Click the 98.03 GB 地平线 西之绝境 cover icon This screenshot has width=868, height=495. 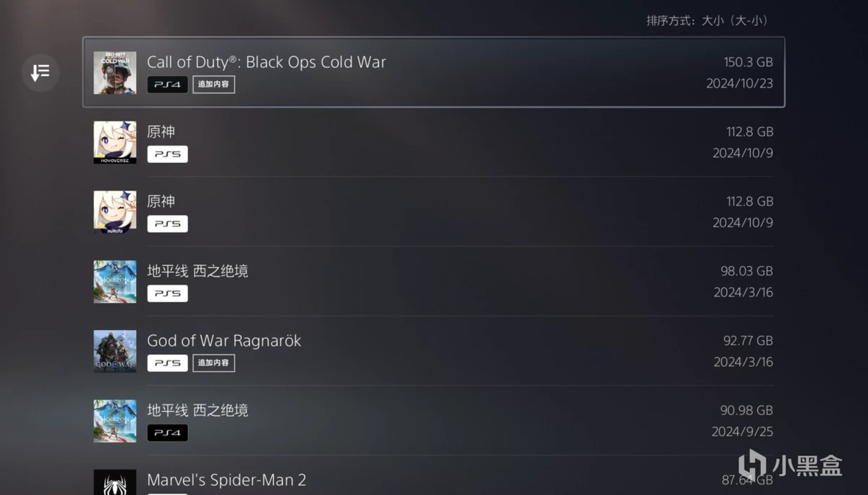click(x=115, y=282)
